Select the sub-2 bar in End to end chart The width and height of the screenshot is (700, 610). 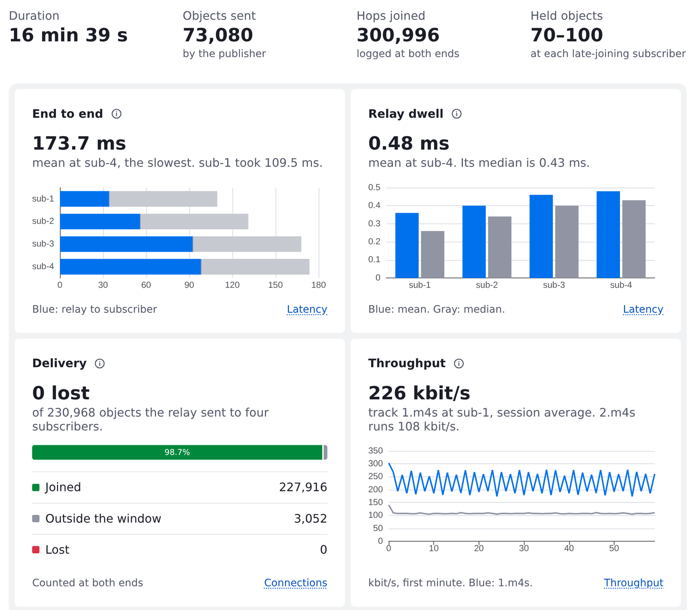(x=154, y=221)
